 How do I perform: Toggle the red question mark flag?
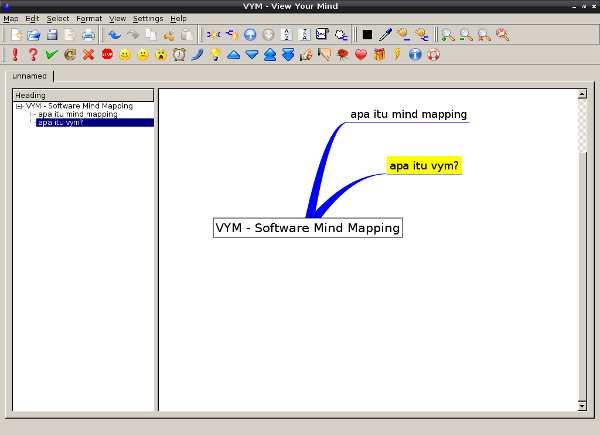(33, 55)
